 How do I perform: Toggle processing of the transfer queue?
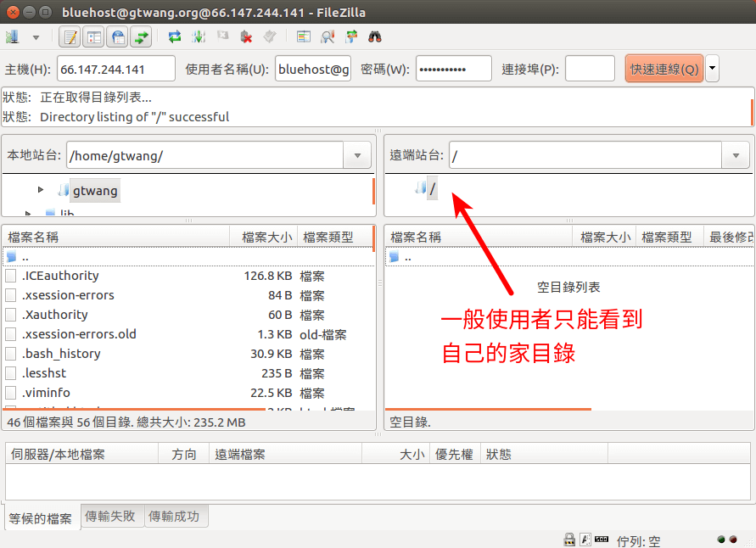pyautogui.click(x=199, y=37)
